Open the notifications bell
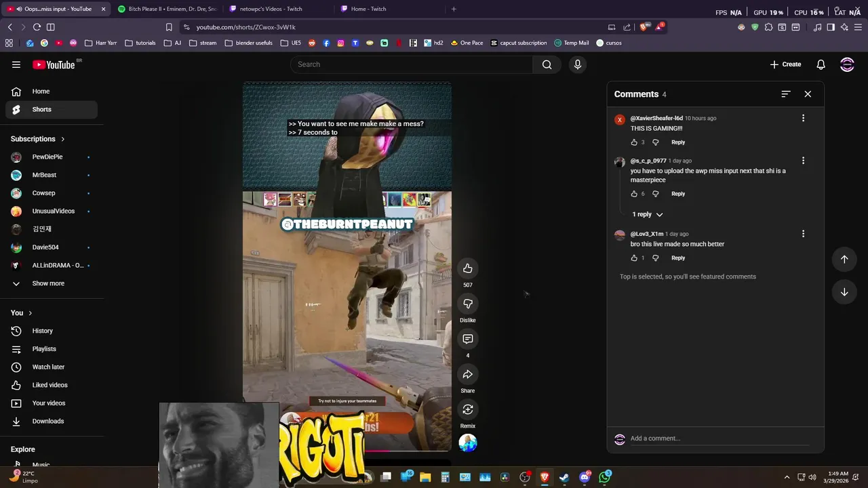Viewport: 868px width, 488px height. coord(821,64)
